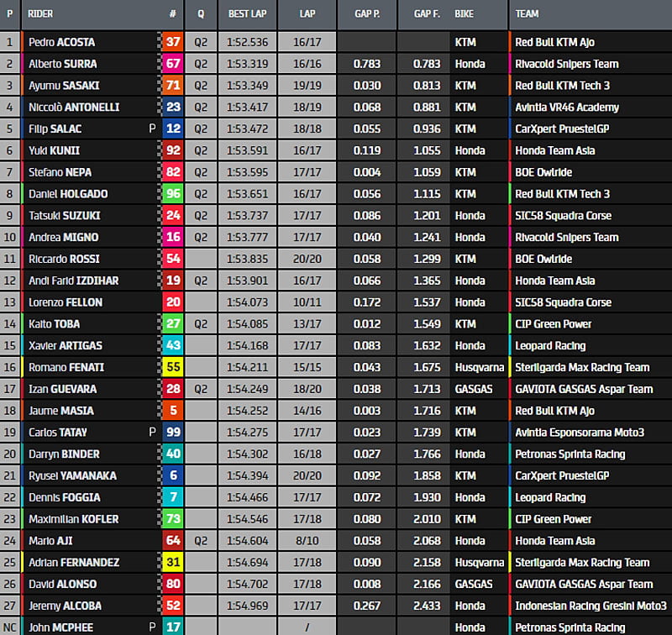
Task: Open rider Niccolò Antonelli's name link
Action: click(x=74, y=108)
